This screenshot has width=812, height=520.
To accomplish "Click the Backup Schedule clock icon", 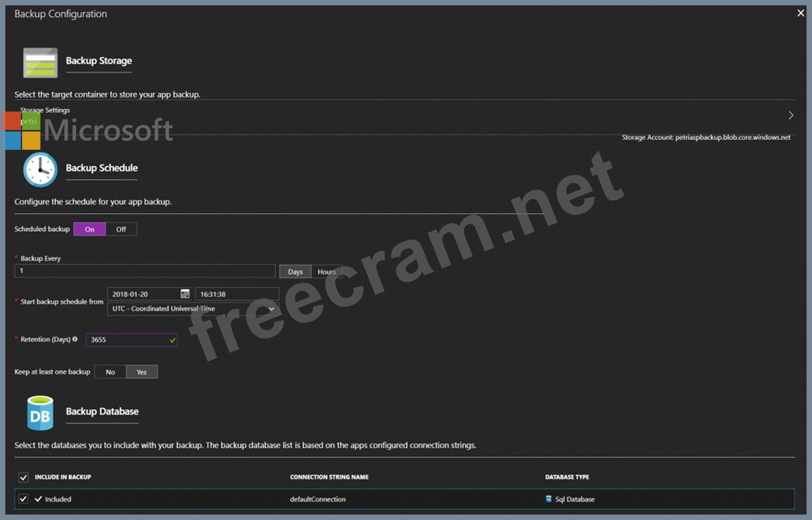I will point(40,170).
